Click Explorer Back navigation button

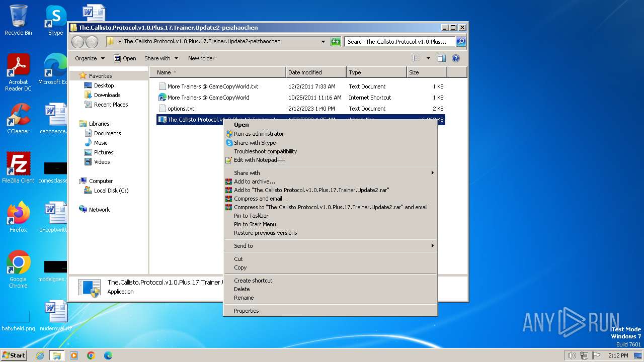pyautogui.click(x=77, y=42)
